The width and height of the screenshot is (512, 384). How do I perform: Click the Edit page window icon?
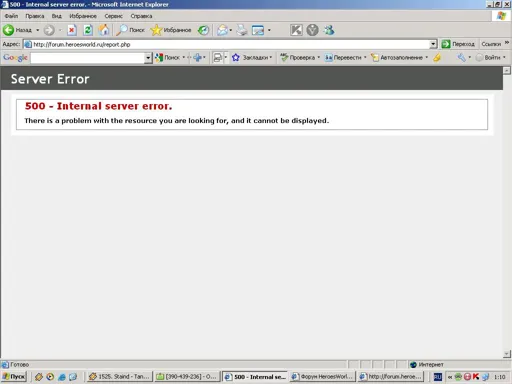(x=258, y=30)
